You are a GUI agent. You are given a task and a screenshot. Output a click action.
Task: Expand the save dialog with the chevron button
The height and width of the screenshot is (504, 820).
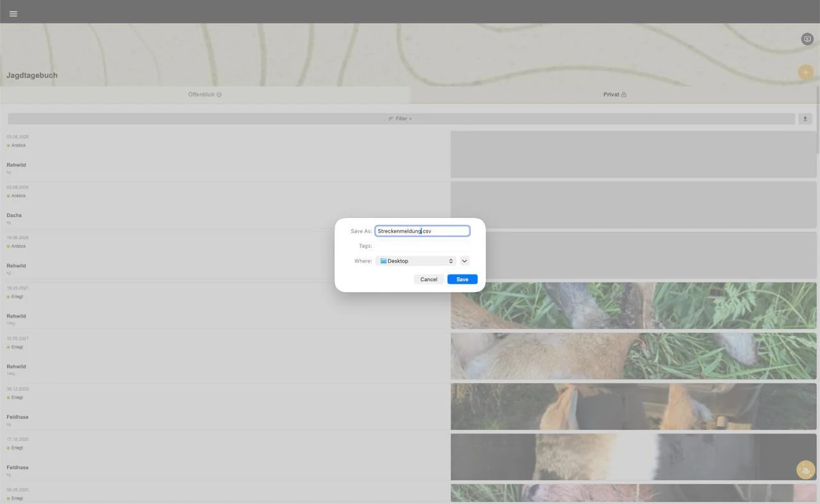point(464,261)
